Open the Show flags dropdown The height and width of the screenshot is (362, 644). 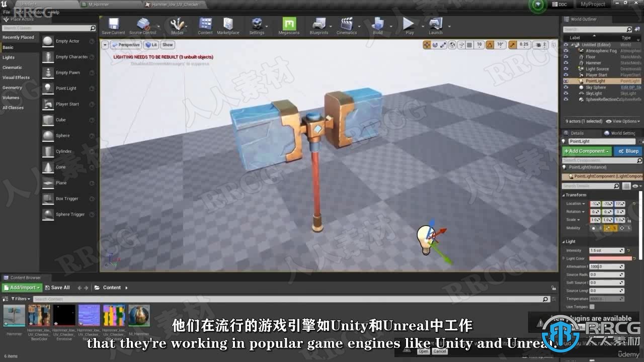(168, 45)
